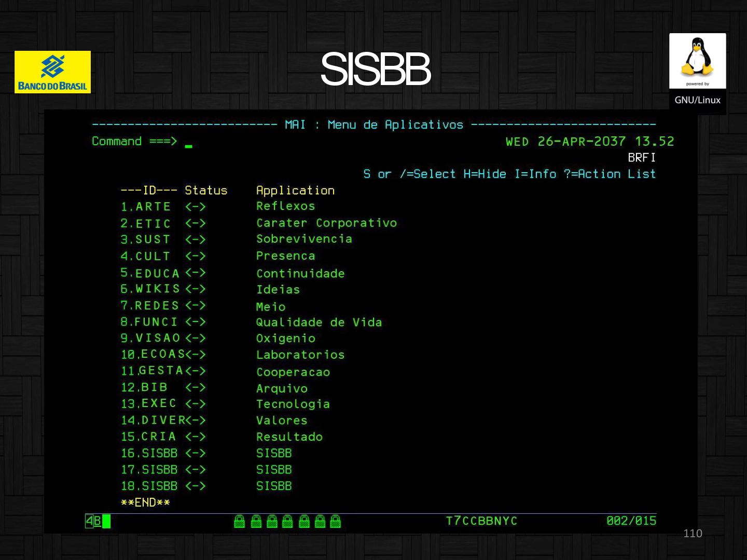Open the Laboratorios application
Viewport: 747px width, 560px height.
point(300,355)
